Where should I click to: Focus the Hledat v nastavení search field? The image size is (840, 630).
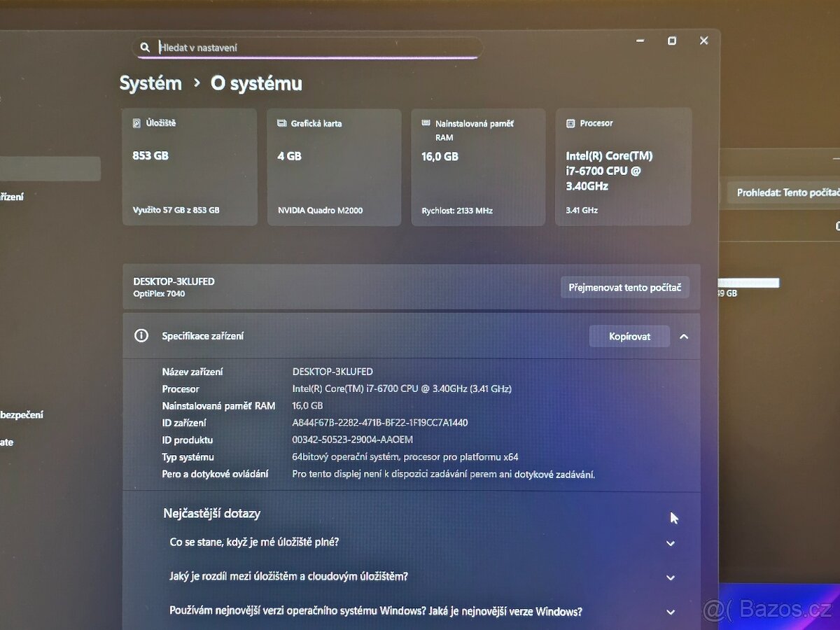(315, 48)
